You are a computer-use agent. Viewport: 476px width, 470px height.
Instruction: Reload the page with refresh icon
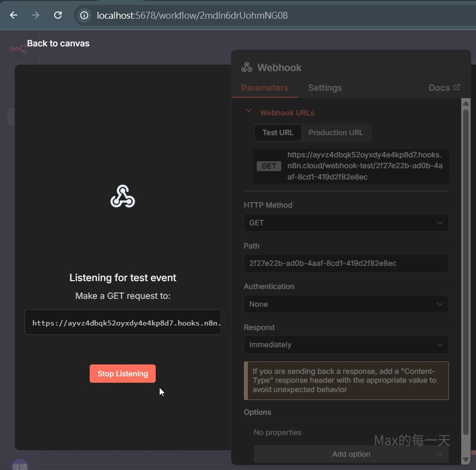tap(58, 15)
